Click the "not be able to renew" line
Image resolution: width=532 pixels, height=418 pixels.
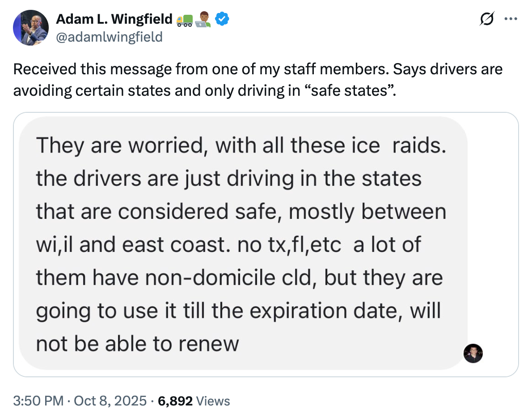click(x=137, y=343)
